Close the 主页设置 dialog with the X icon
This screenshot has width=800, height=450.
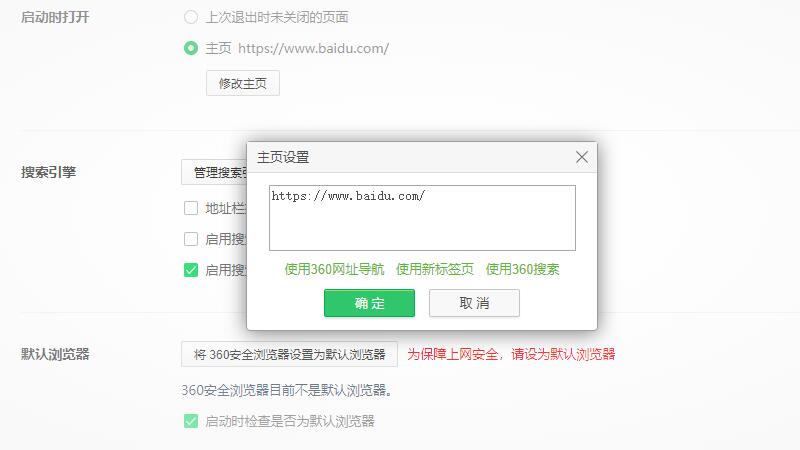pos(582,157)
